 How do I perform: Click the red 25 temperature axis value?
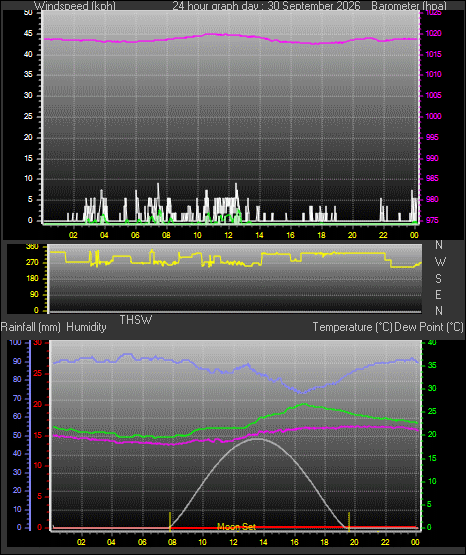[38, 373]
